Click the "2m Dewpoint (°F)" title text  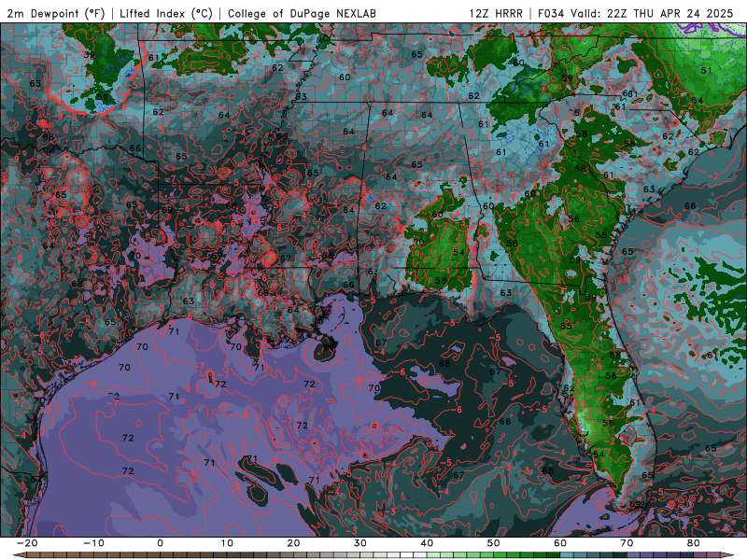pos(55,13)
